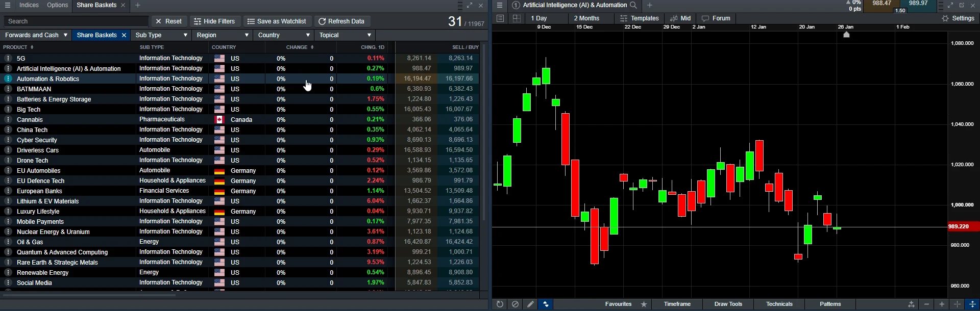Click the clear drawings circle-slash icon
The width and height of the screenshot is (980, 311).
[x=516, y=304]
